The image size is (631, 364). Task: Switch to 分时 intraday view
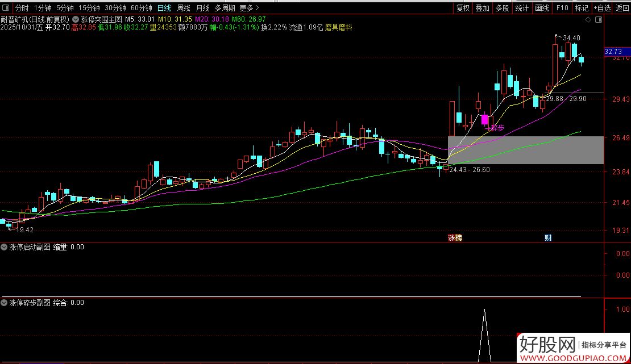pos(22,8)
